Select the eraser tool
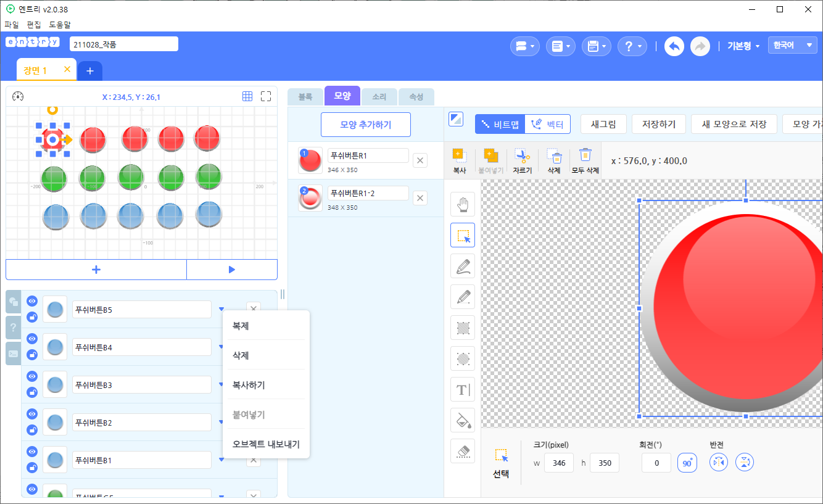 coord(463,451)
